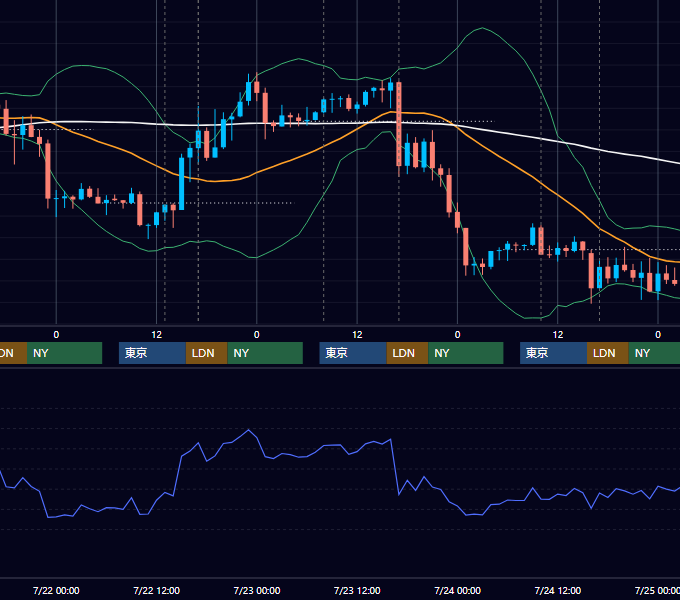Select the 東京 session block for 7/24
The height and width of the screenshot is (600, 680).
553,353
